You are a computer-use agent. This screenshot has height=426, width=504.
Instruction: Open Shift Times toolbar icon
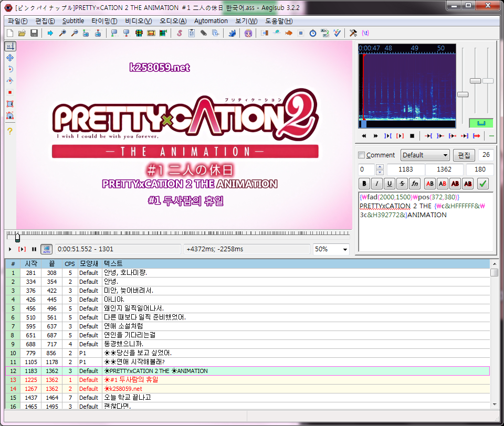[x=264, y=33]
